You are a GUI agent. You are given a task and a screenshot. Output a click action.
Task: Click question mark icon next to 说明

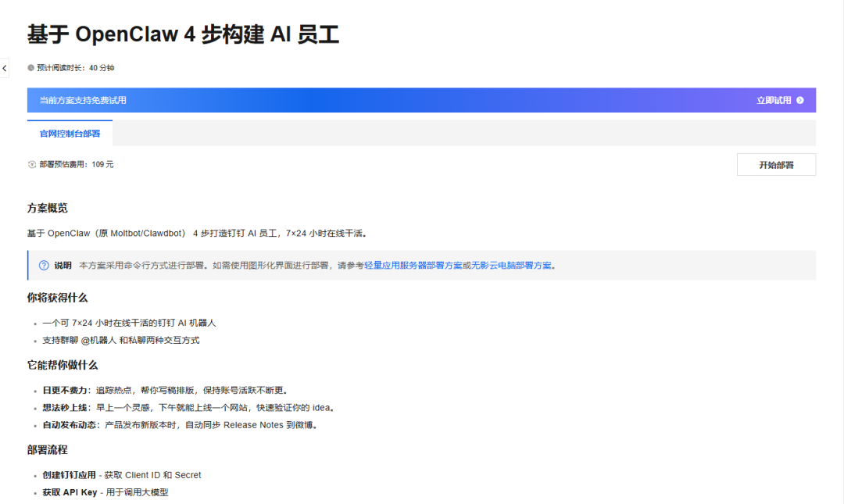(44, 266)
